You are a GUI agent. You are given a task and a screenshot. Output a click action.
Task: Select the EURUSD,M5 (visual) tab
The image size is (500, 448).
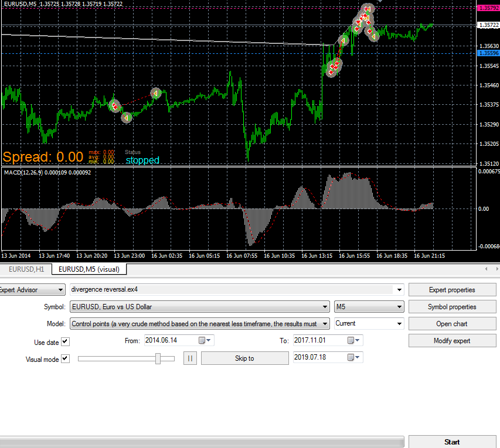pos(89,269)
